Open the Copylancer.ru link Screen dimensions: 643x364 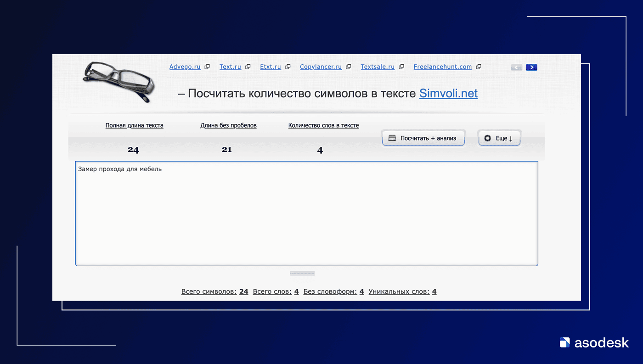(321, 67)
